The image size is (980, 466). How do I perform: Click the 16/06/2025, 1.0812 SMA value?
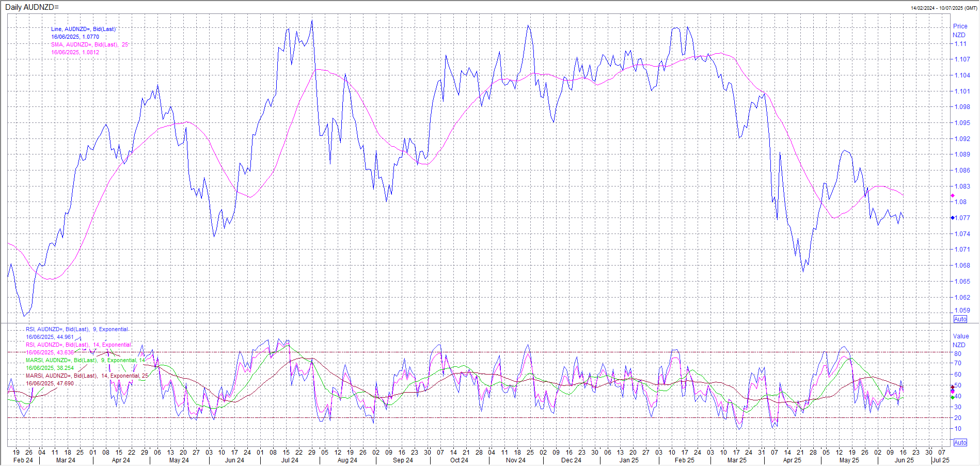point(75,52)
